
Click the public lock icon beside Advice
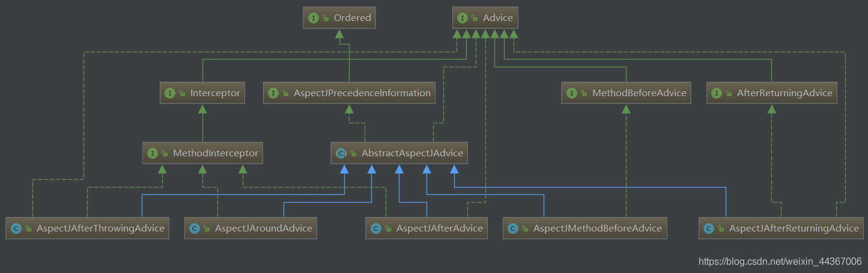click(475, 19)
